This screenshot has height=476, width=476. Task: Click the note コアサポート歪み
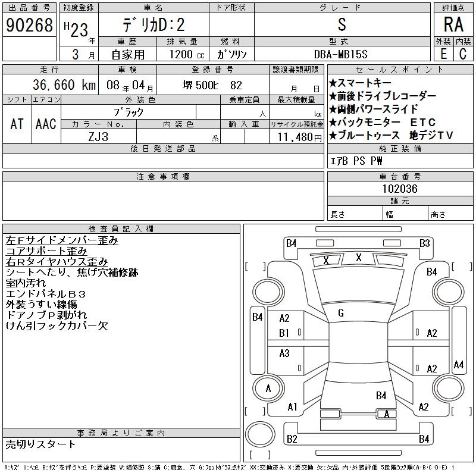point(46,251)
